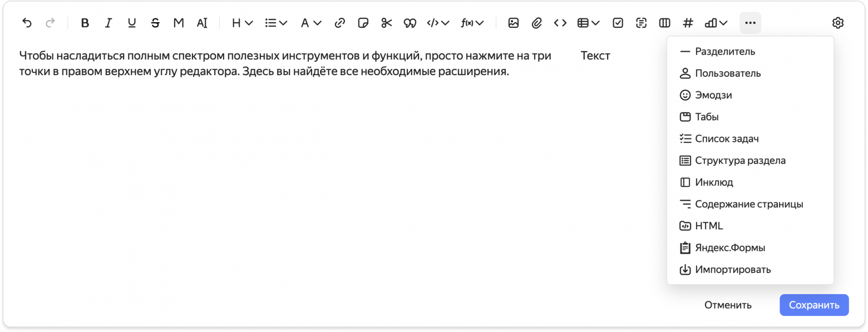The height and width of the screenshot is (332, 868).
Task: Switch to column layout icon
Action: click(x=664, y=23)
